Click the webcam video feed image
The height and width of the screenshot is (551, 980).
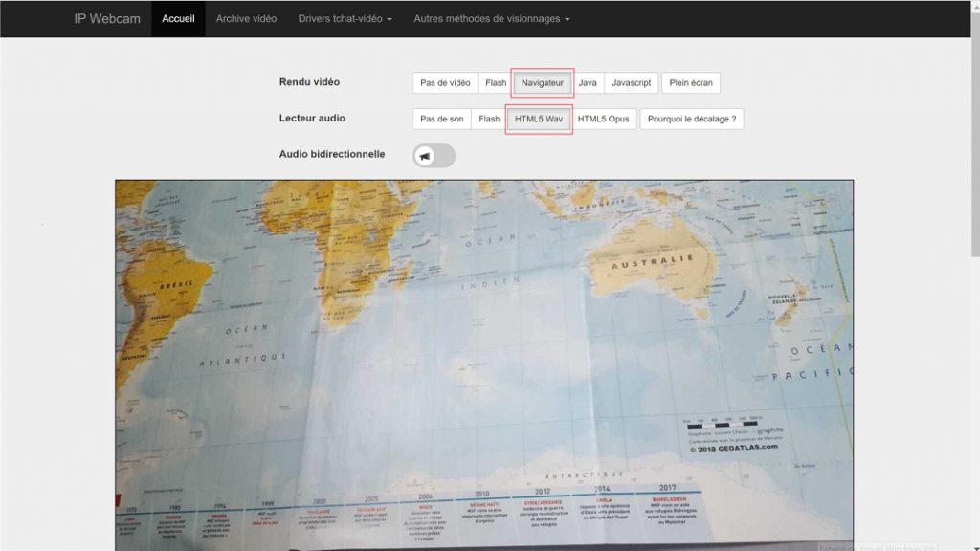pyautogui.click(x=484, y=364)
